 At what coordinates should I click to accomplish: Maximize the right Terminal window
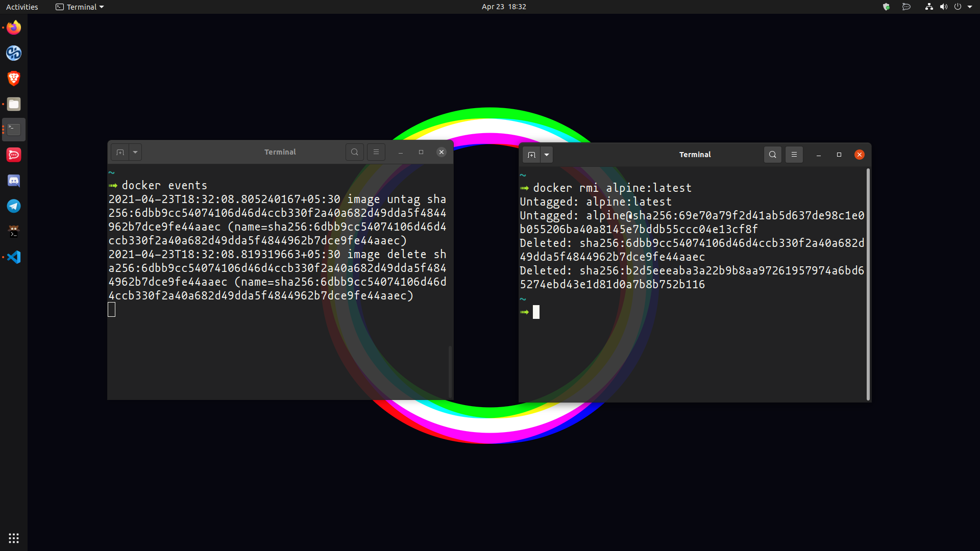click(x=839, y=155)
